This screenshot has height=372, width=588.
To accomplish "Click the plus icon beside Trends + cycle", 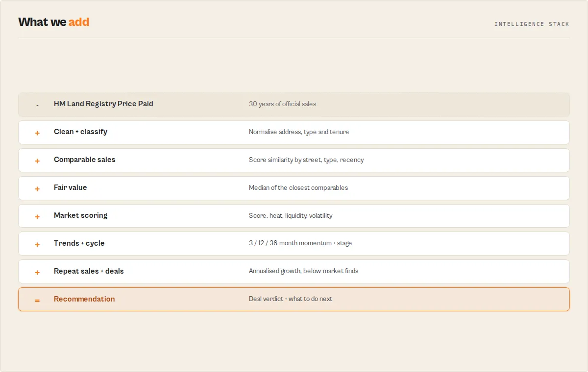I will pyautogui.click(x=37, y=244).
